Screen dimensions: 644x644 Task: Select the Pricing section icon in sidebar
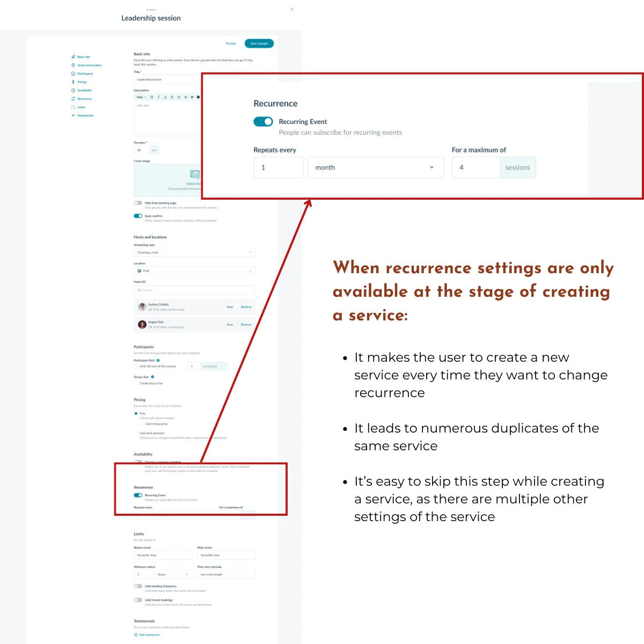[74, 82]
